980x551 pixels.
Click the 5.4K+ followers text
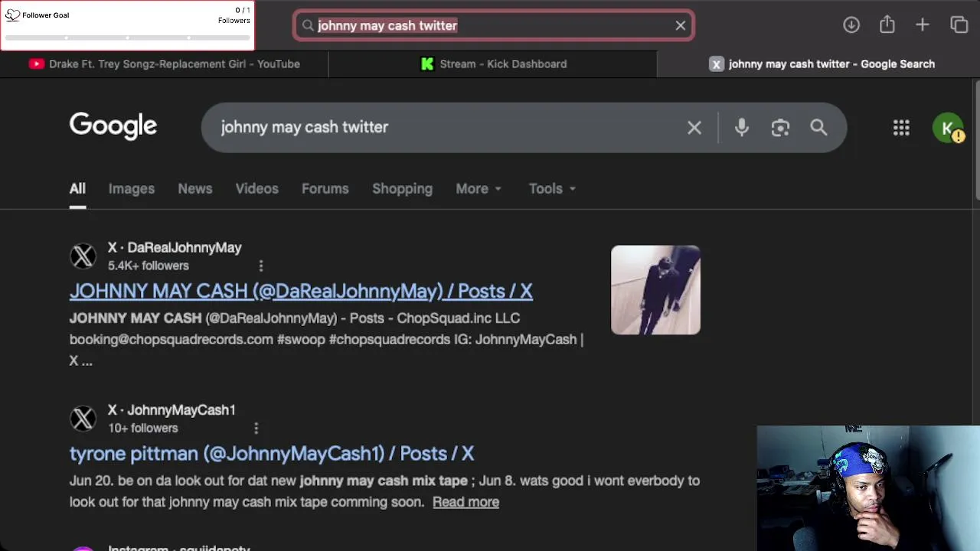click(149, 266)
